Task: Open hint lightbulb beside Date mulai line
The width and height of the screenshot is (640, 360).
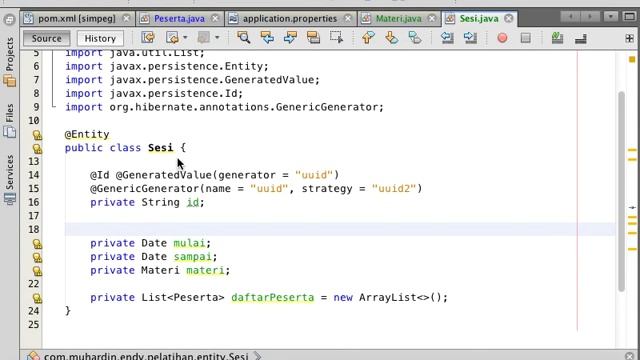Action: click(x=37, y=244)
